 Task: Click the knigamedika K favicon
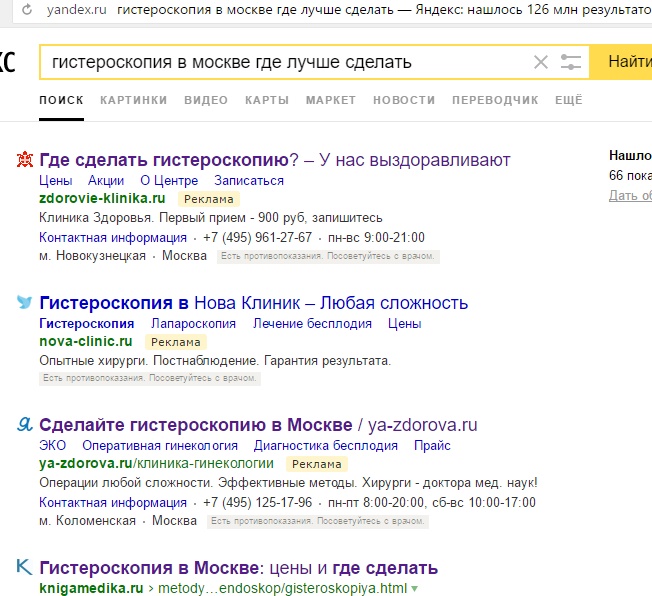click(25, 567)
